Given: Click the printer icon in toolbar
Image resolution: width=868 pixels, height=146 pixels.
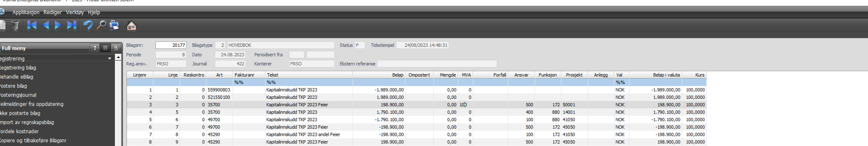Looking at the screenshot, I should [x=114, y=25].
